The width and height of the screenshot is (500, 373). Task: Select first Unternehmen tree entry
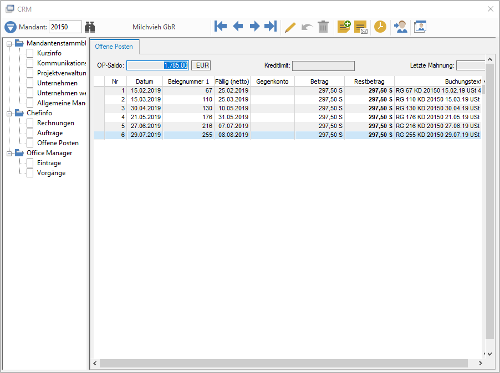pos(57,83)
